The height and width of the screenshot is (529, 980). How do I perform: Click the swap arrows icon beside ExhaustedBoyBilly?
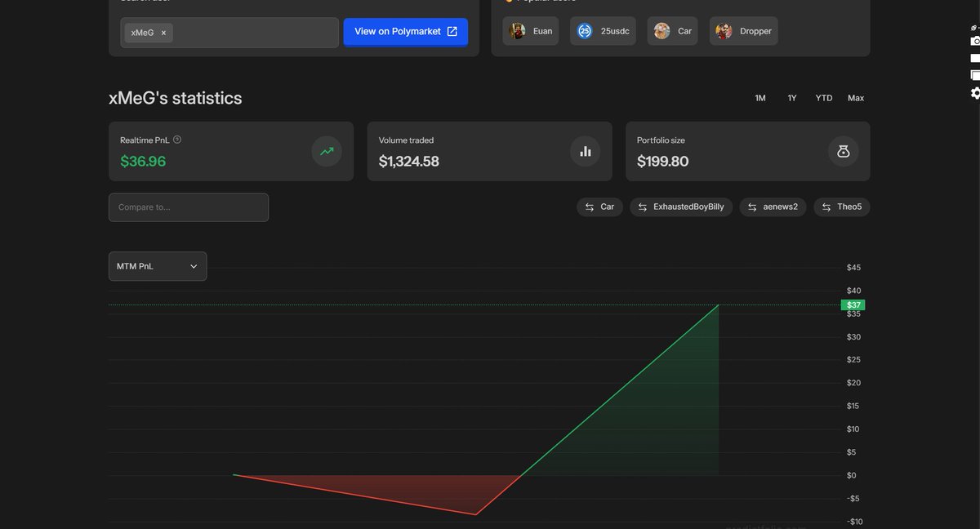click(643, 207)
